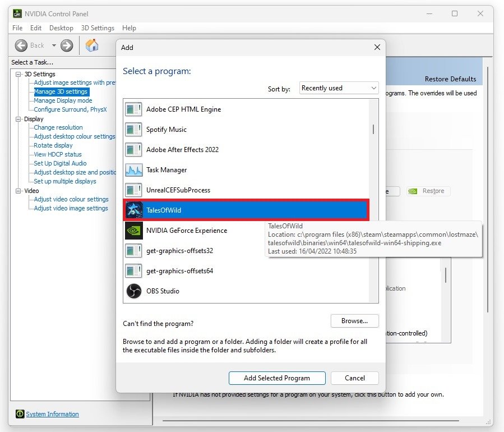
Task: Select Adjust desktop colour settings
Action: pos(75,136)
